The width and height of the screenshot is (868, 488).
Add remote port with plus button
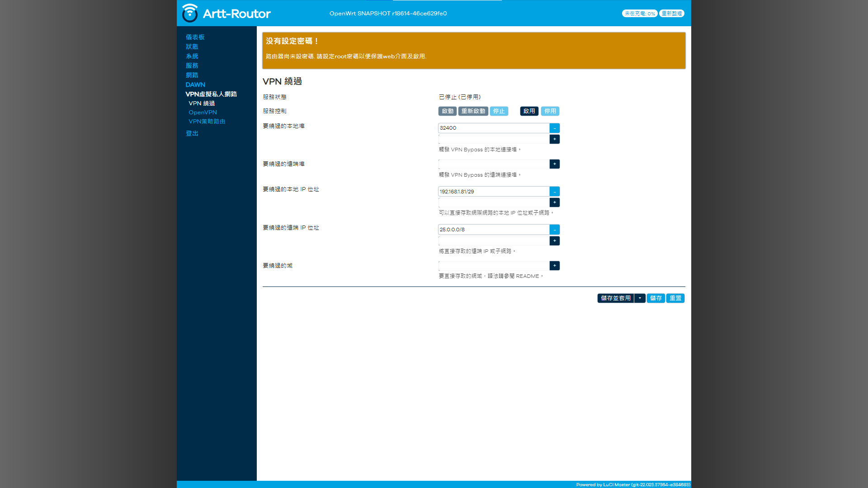555,164
